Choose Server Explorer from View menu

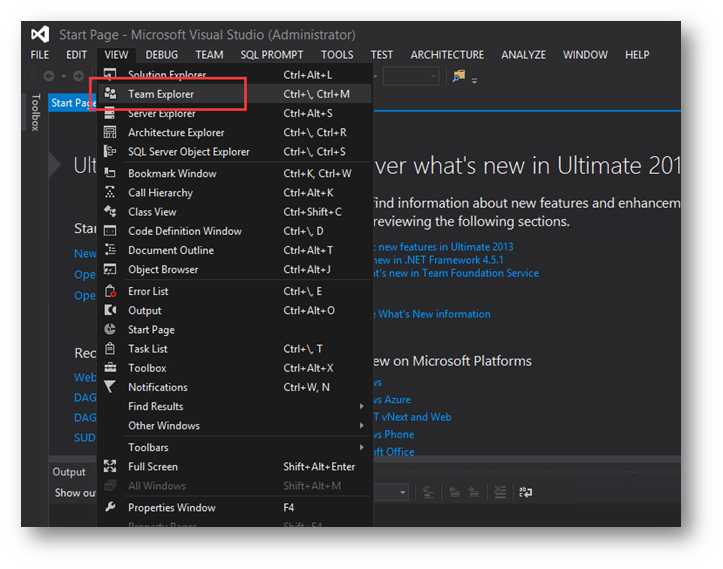235,113
